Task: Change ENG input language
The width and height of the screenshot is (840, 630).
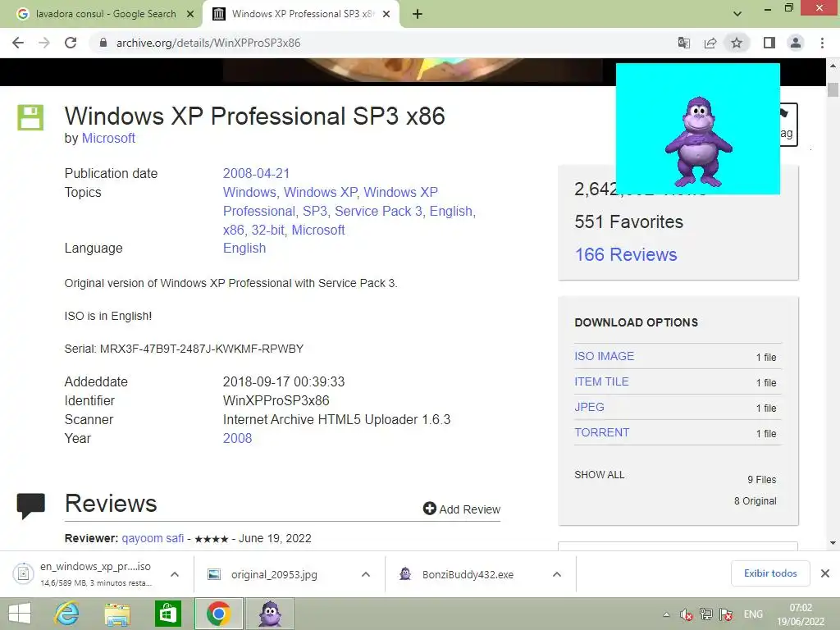Action: [753, 614]
